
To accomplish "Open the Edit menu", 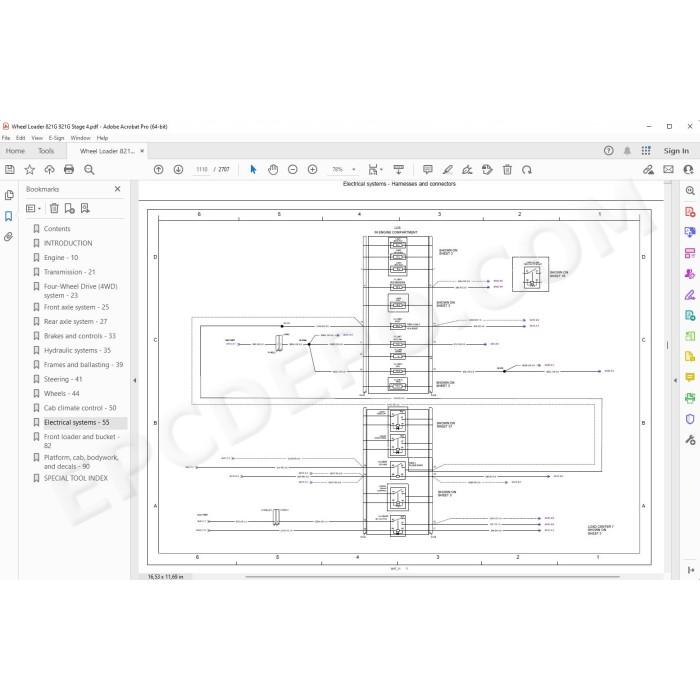I will click(21, 138).
